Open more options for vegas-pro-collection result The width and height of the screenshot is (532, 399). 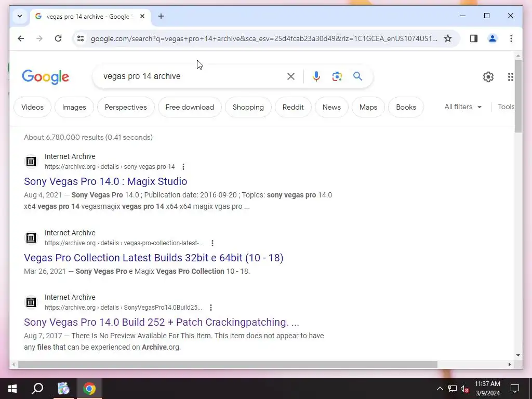pos(212,243)
